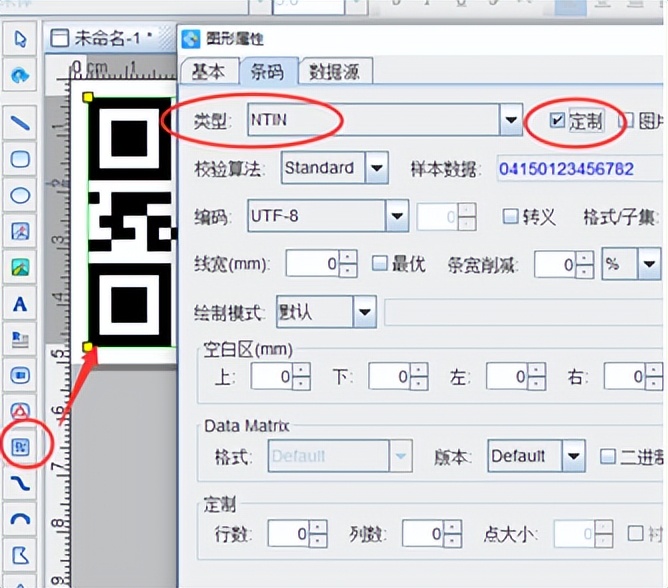Click the 样本数据 field 04150123456782

click(x=582, y=169)
